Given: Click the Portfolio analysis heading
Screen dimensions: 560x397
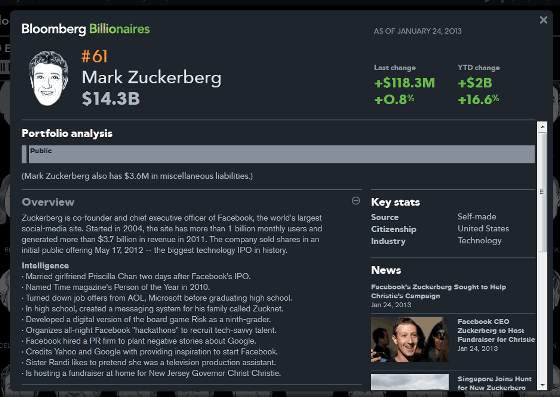Looking at the screenshot, I should [67, 133].
